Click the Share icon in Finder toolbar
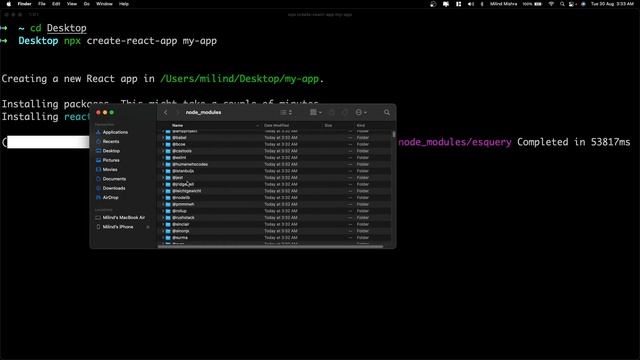Screen dimensions: 640x360 pos(332,112)
